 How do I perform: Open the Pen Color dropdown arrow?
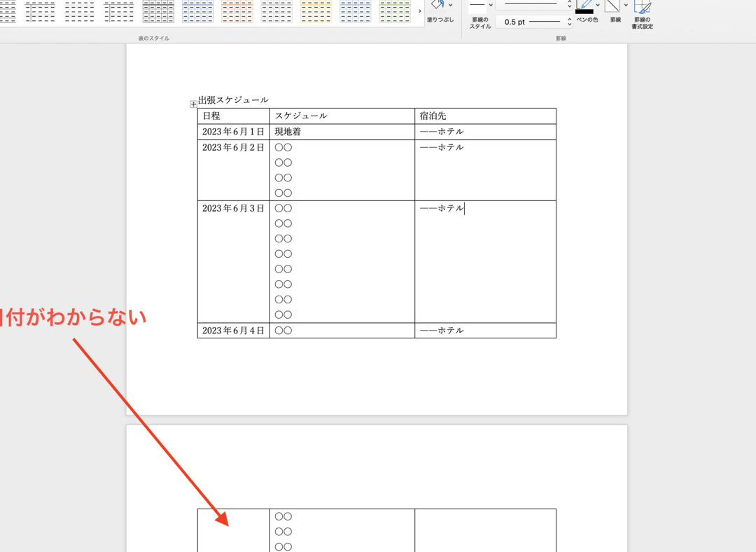(x=598, y=6)
